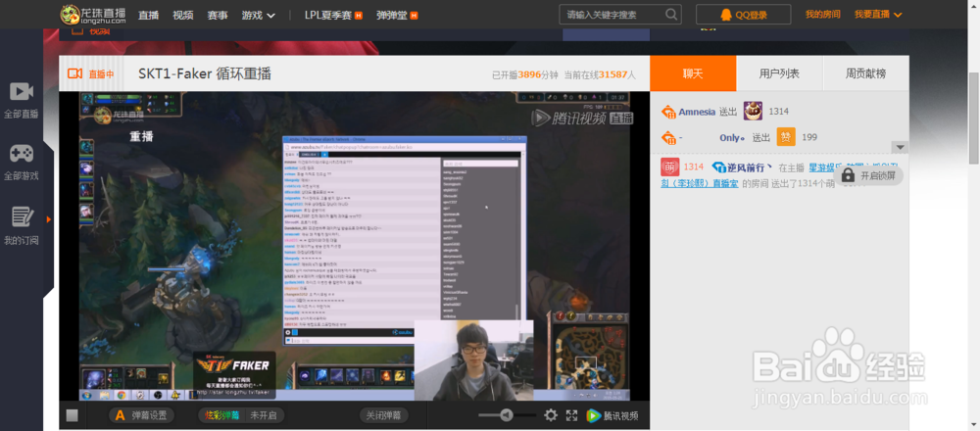The image size is (980, 431).
Task: Click user name Amnesia in gift feed
Action: point(697,112)
